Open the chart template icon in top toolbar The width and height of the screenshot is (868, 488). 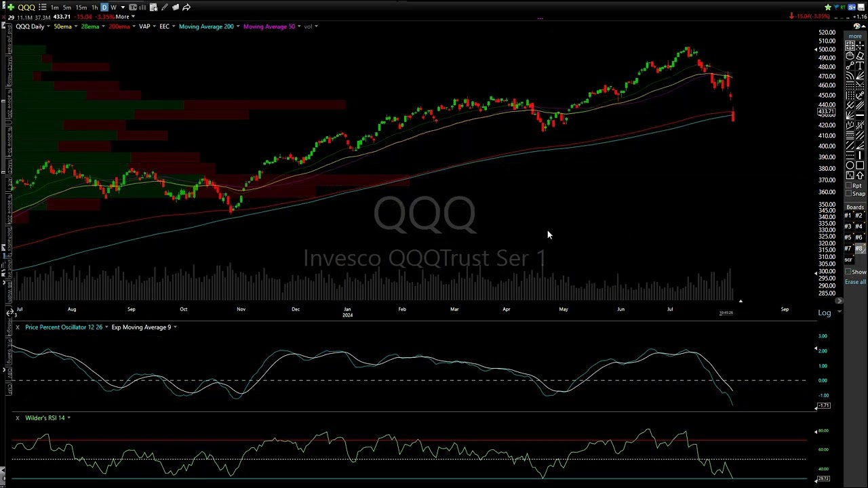pos(133,7)
